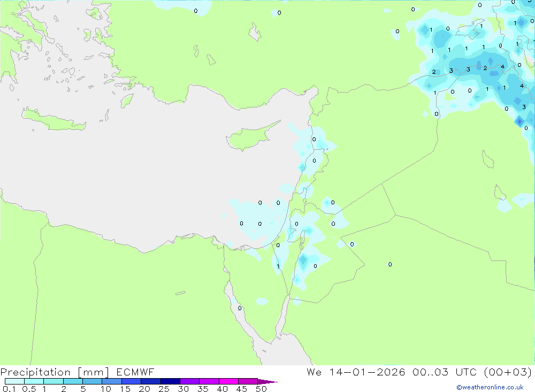Click the legend label "25"

(164, 389)
